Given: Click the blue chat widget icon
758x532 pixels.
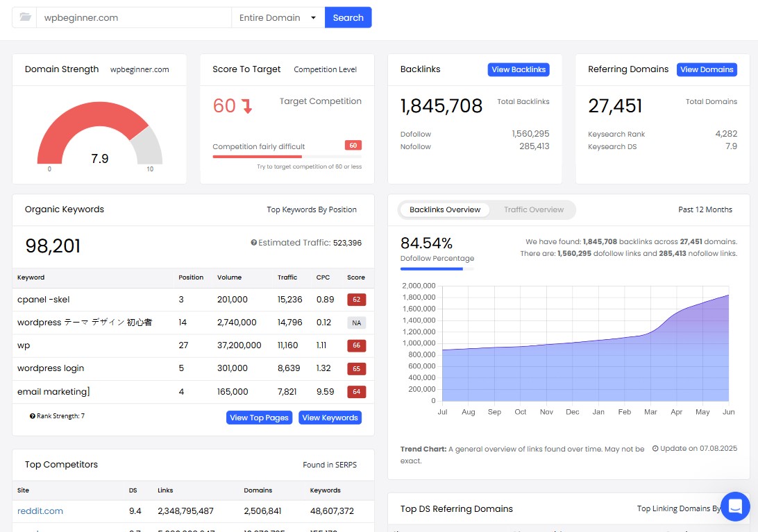Looking at the screenshot, I should [x=735, y=506].
